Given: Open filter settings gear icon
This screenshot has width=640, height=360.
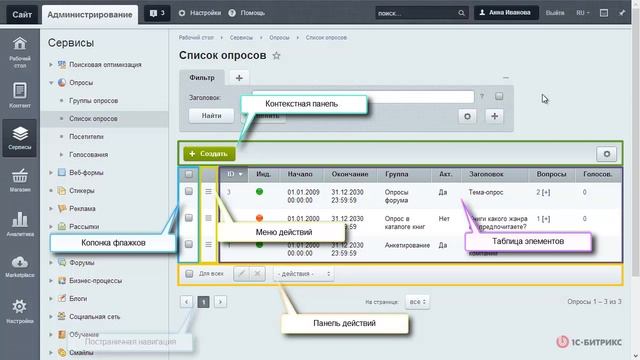Looking at the screenshot, I should (x=467, y=116).
